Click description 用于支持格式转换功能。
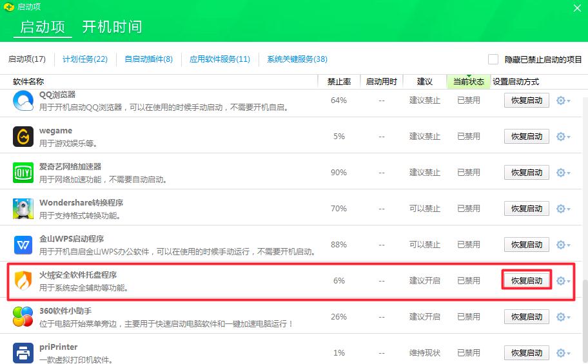588x364 pixels. point(80,216)
